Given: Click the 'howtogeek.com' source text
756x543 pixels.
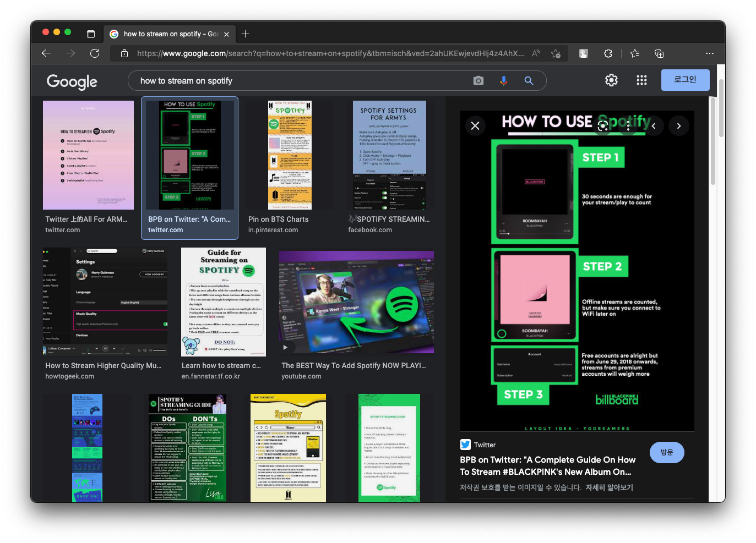Looking at the screenshot, I should click(x=69, y=376).
